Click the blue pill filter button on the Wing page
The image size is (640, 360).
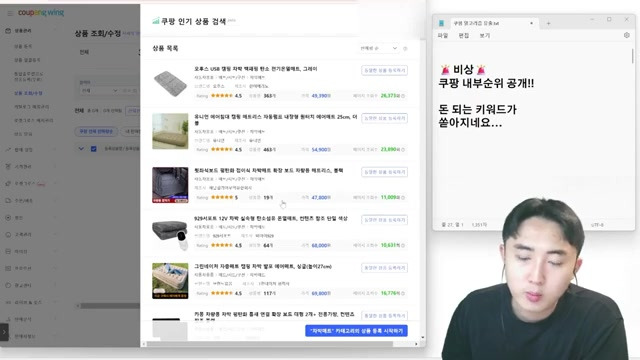[96, 131]
